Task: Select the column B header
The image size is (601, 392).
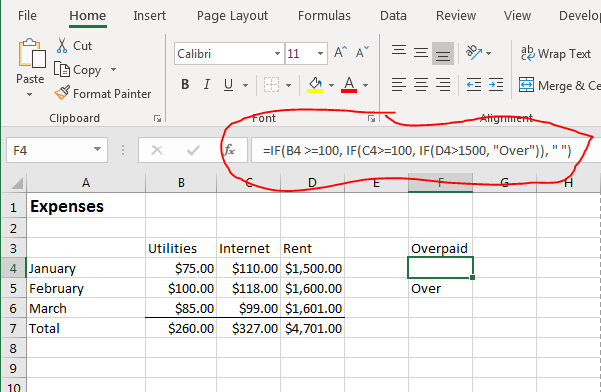Action: click(181, 183)
